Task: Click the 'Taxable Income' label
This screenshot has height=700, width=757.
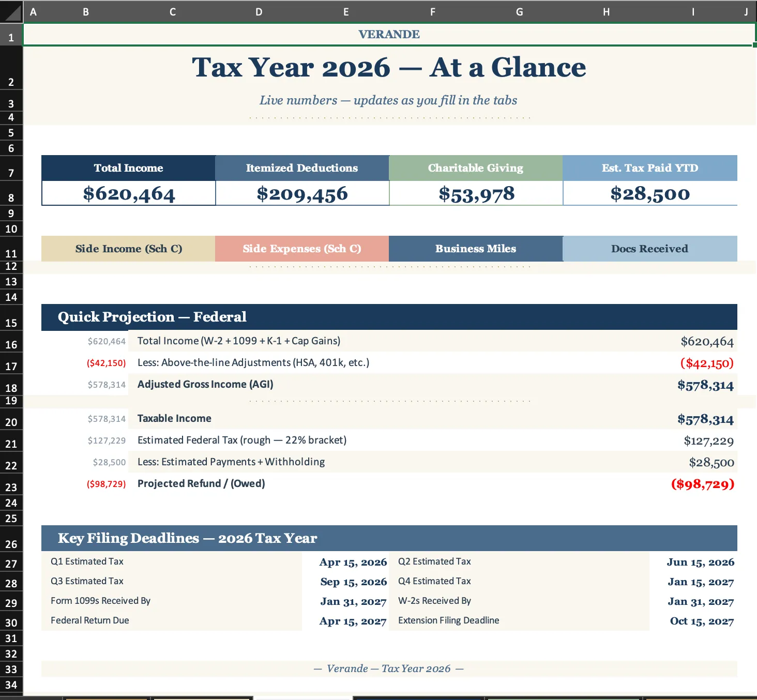Action: coord(174,419)
